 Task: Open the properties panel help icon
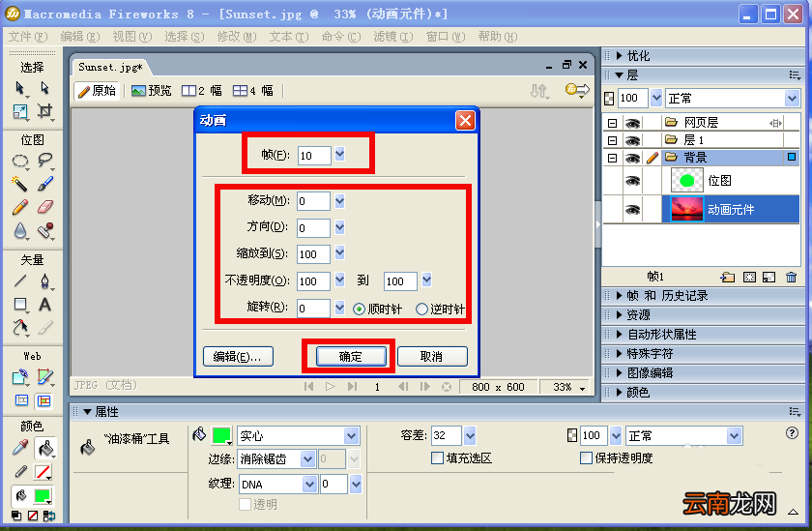pos(792,433)
